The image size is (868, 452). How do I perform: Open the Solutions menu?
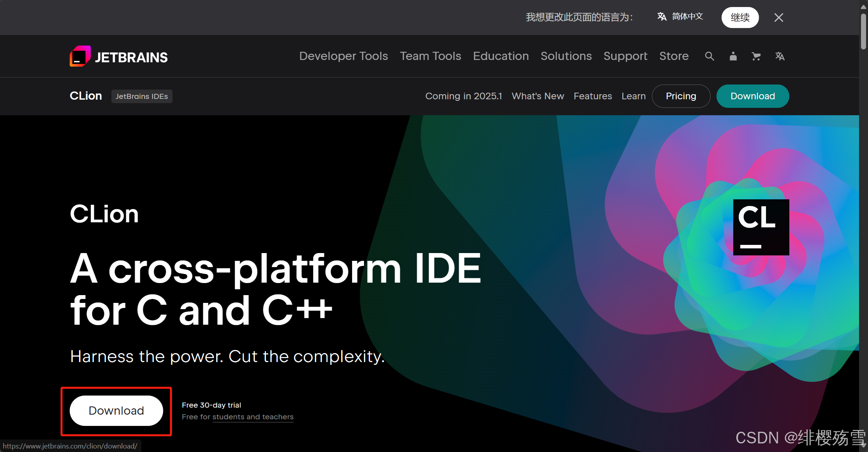pyautogui.click(x=566, y=56)
